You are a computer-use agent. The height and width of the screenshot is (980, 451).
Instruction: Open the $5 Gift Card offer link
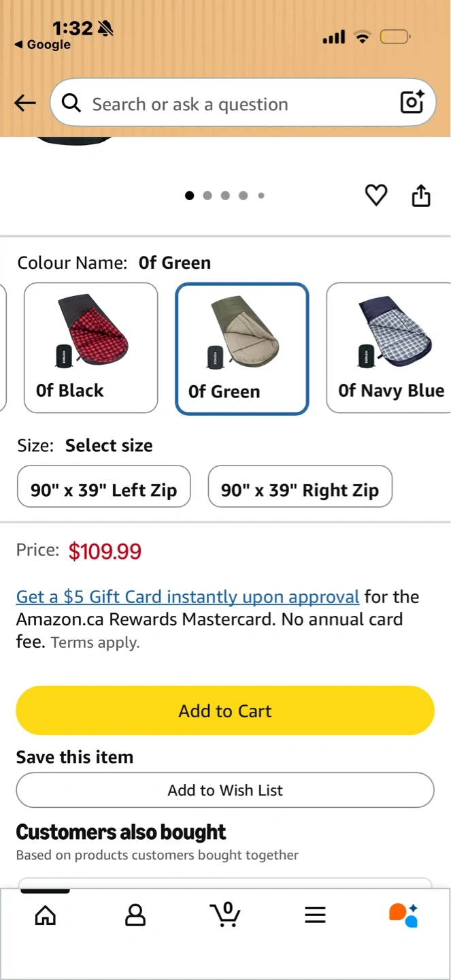click(x=188, y=597)
